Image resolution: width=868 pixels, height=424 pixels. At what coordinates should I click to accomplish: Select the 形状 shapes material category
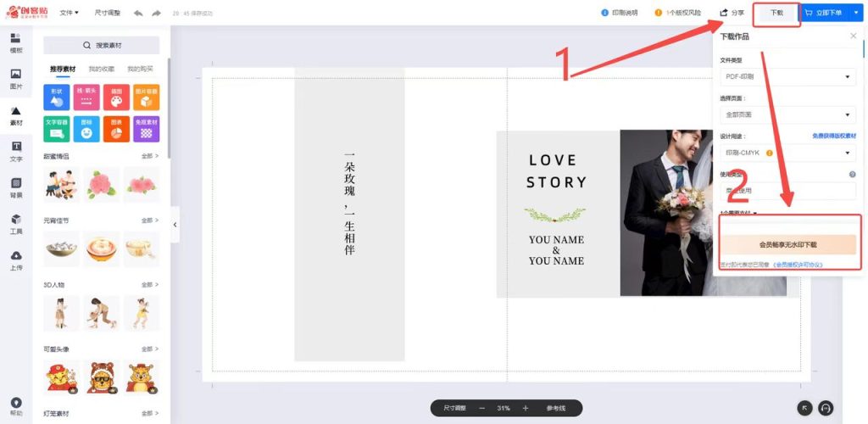57,97
